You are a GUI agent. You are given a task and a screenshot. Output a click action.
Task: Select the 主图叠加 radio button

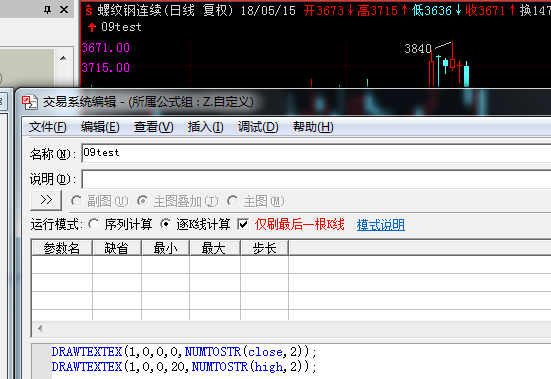pos(142,201)
